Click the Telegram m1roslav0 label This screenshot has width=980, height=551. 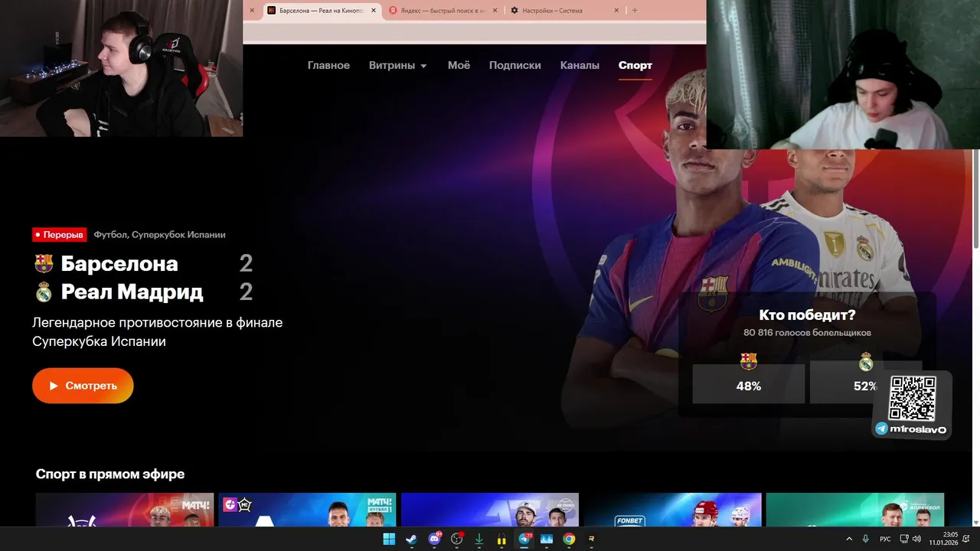911,429
